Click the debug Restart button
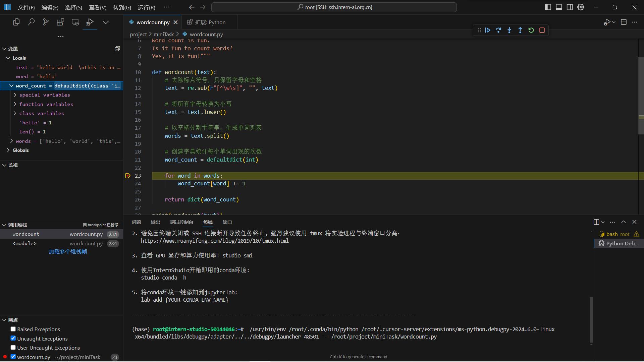Screen dimensions: 644x362 (x=531, y=30)
